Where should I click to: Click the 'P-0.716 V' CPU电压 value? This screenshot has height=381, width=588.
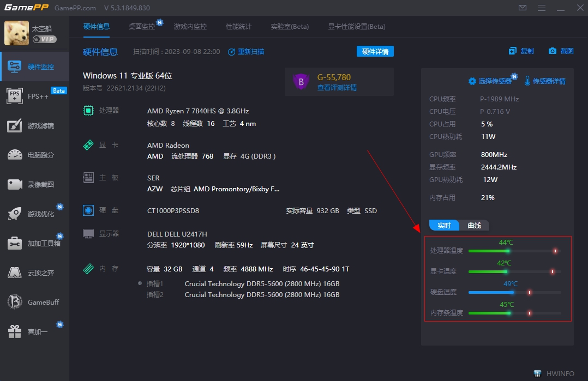click(495, 111)
